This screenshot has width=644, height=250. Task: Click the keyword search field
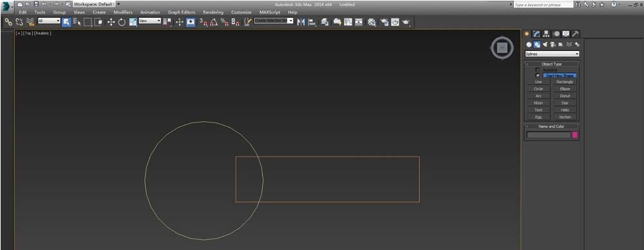click(543, 5)
